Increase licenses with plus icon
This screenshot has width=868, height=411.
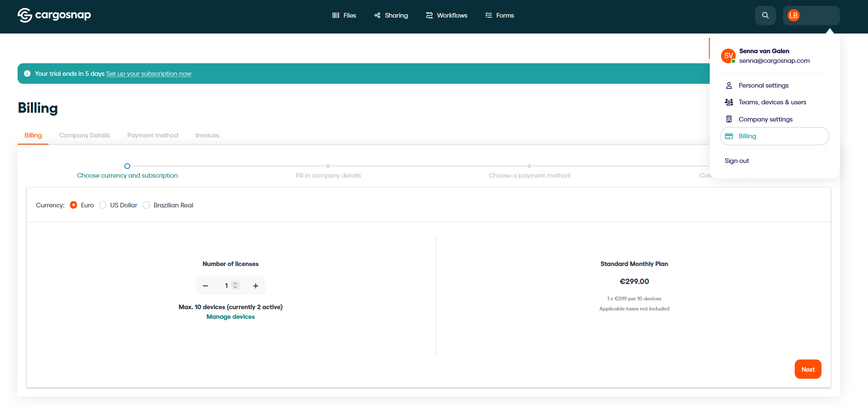pos(255,286)
